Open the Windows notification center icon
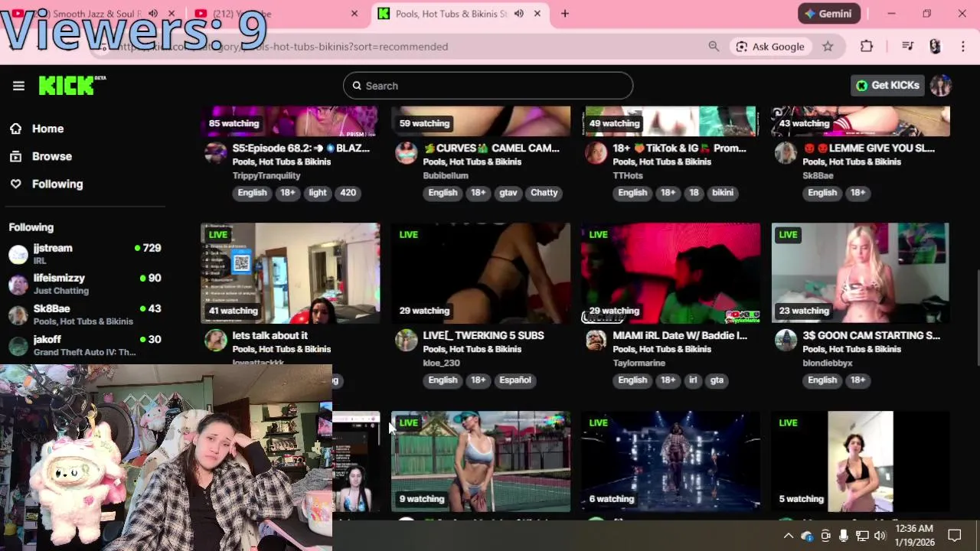The width and height of the screenshot is (980, 551). (x=955, y=536)
